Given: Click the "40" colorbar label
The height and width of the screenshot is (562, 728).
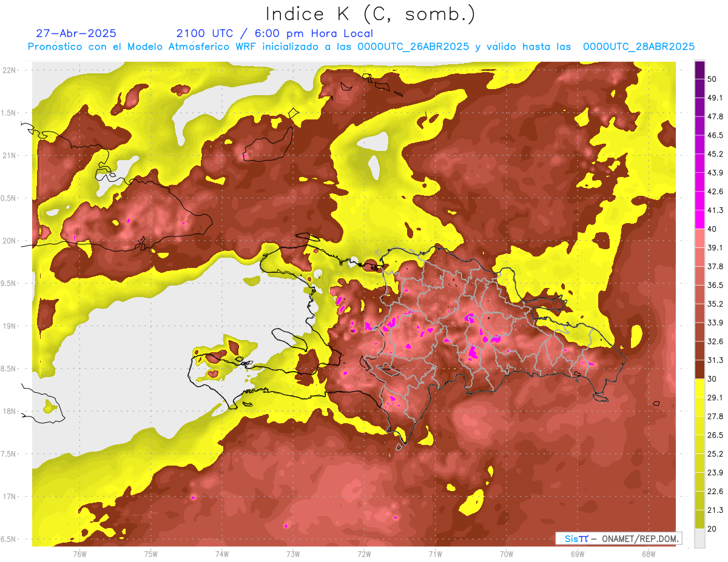Looking at the screenshot, I should [713, 229].
